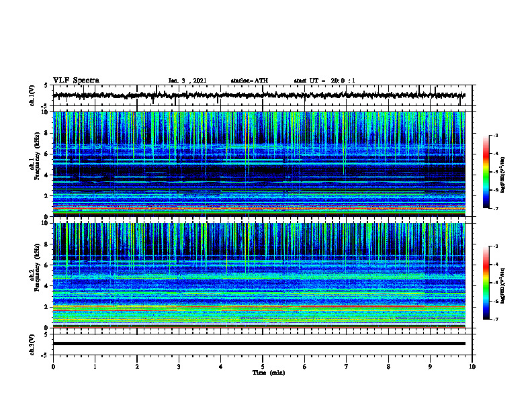
Task: Click the "station=ATH" header label
Action: 249,81
